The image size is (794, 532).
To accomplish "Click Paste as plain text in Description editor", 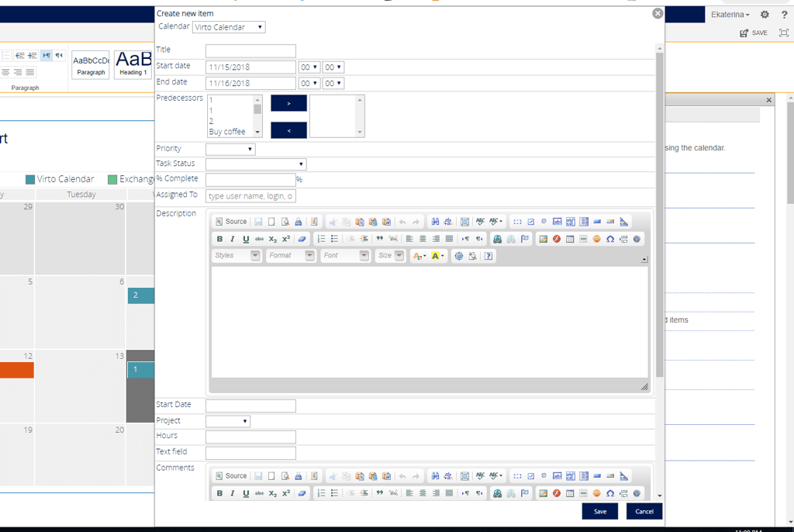I will pos(373,222).
